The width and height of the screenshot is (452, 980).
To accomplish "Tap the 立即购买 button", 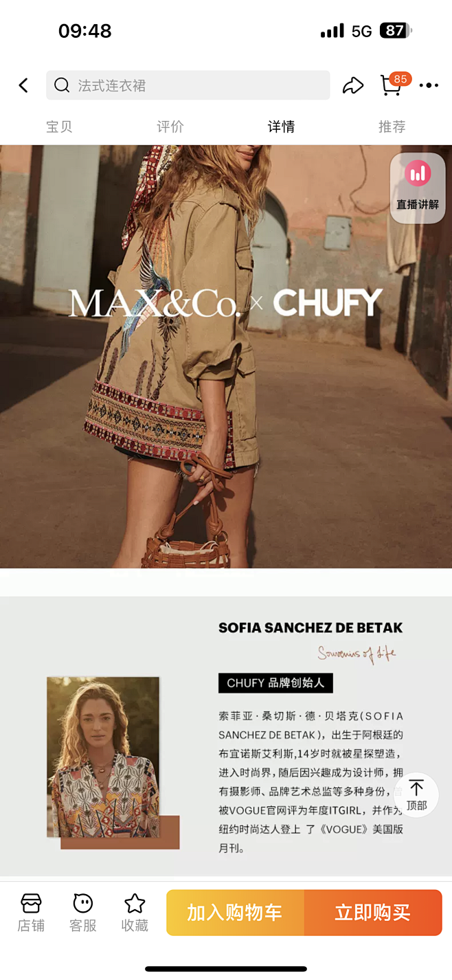I will pos(373,913).
